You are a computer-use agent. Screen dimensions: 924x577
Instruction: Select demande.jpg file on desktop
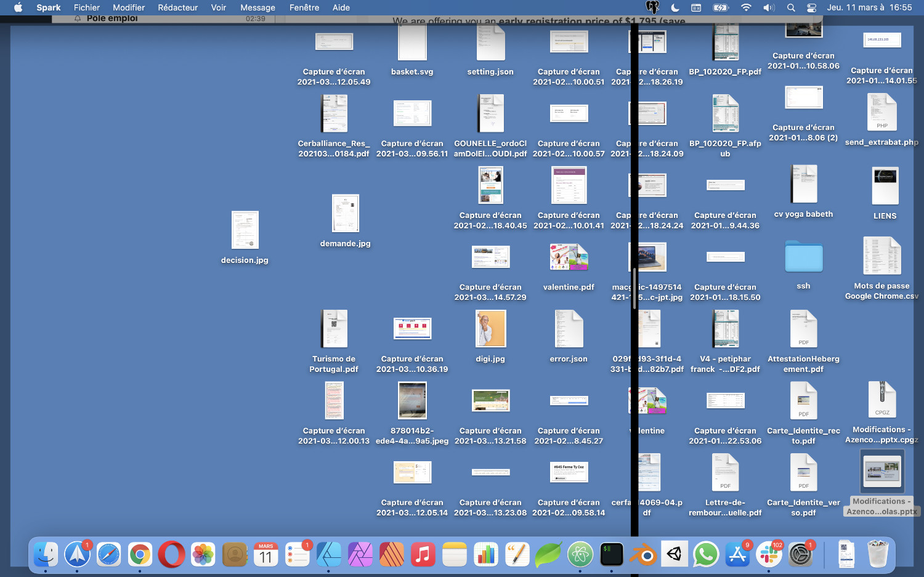coord(345,213)
